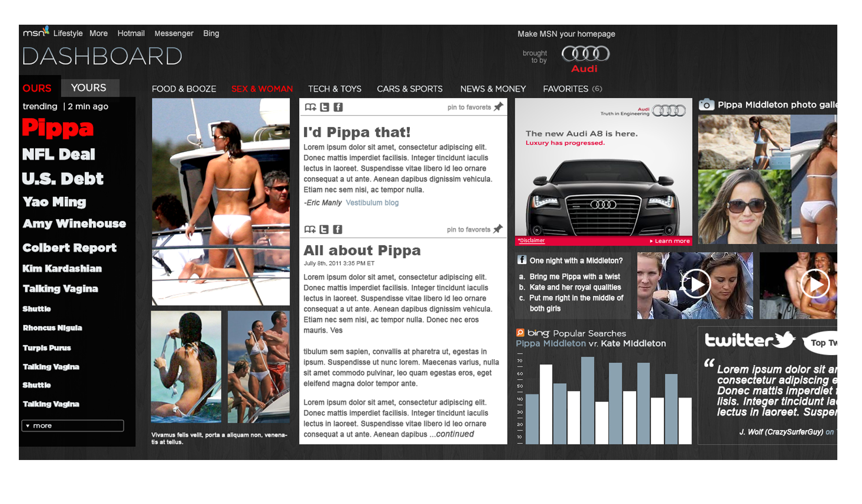Go to Hotmail from the top bar
Image resolution: width=862 pixels, height=504 pixels.
coord(131,33)
